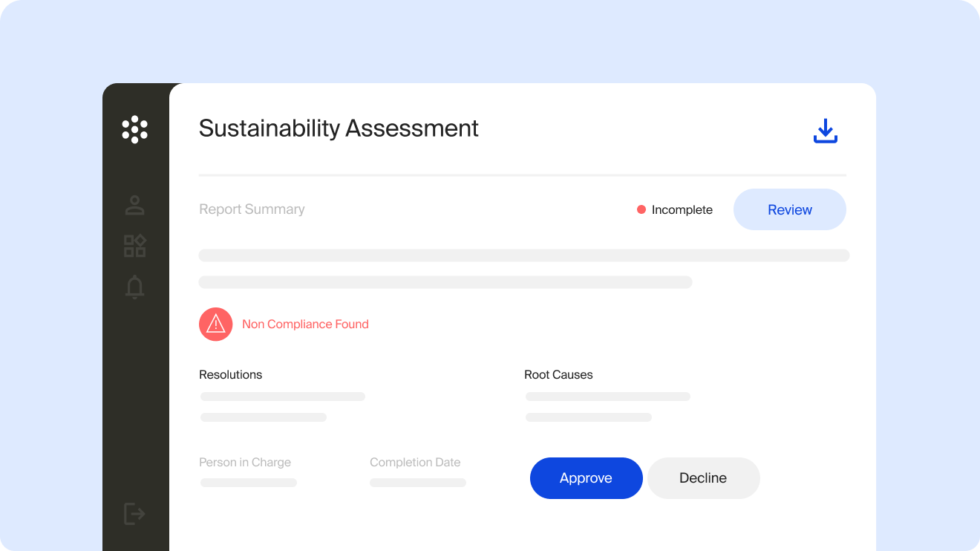
Task: Show notifications via the bell icon
Action: pyautogui.click(x=134, y=287)
